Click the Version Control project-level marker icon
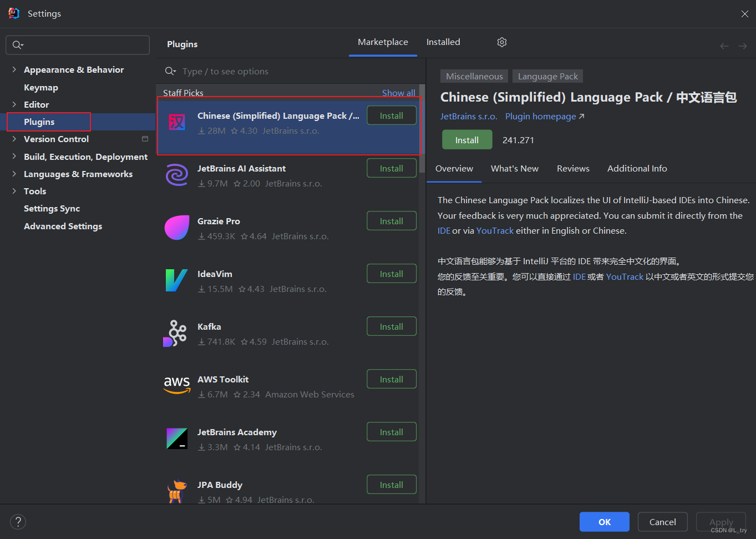 pos(145,139)
